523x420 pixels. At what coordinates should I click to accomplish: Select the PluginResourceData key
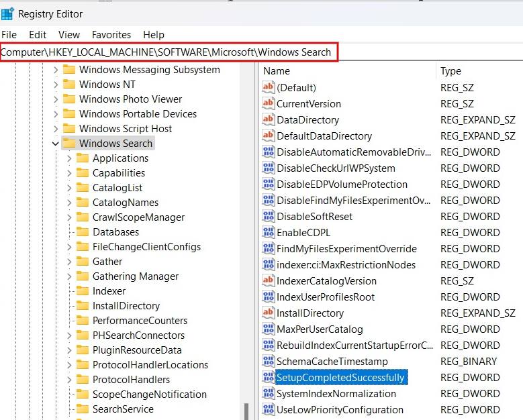point(137,350)
